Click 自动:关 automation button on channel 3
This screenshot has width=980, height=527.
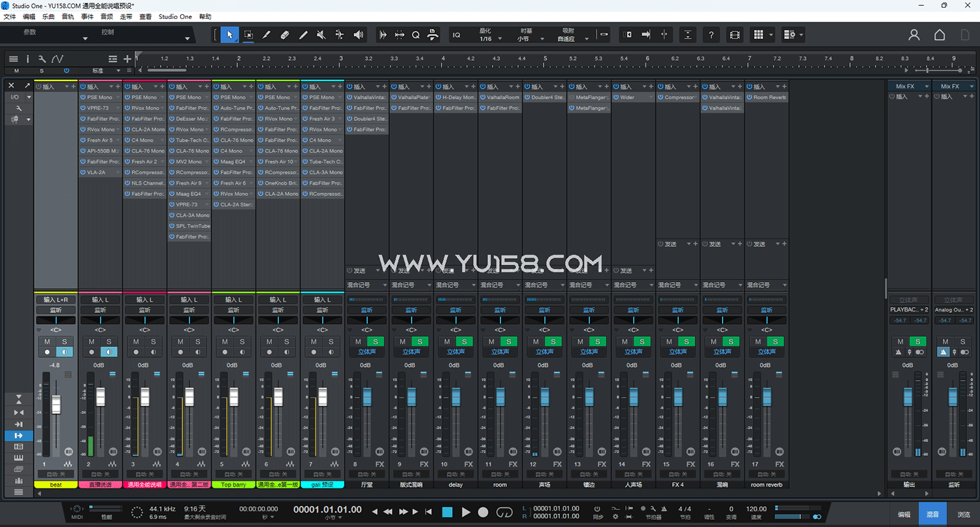coord(144,474)
